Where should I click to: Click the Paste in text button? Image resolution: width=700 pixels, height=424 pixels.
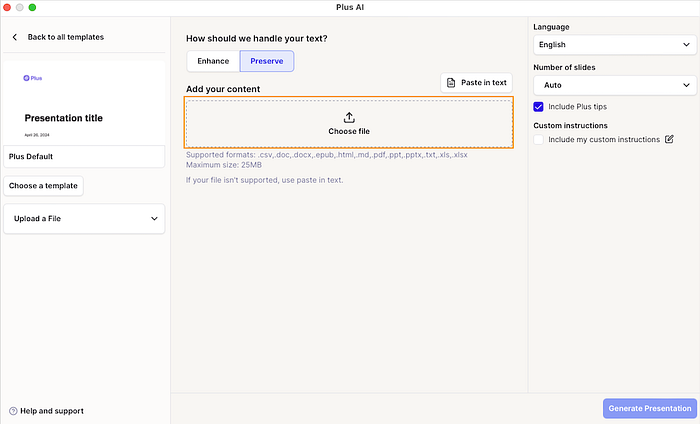coord(476,83)
